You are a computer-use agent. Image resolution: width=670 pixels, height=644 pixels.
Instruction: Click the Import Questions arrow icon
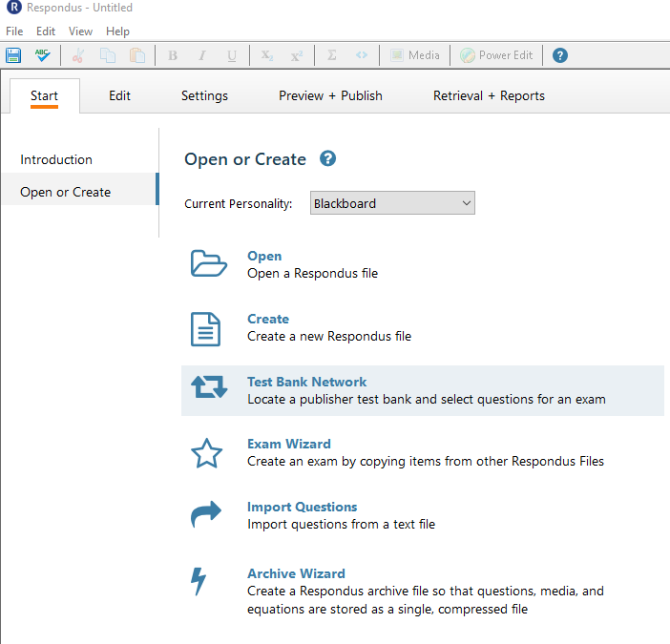(x=205, y=514)
